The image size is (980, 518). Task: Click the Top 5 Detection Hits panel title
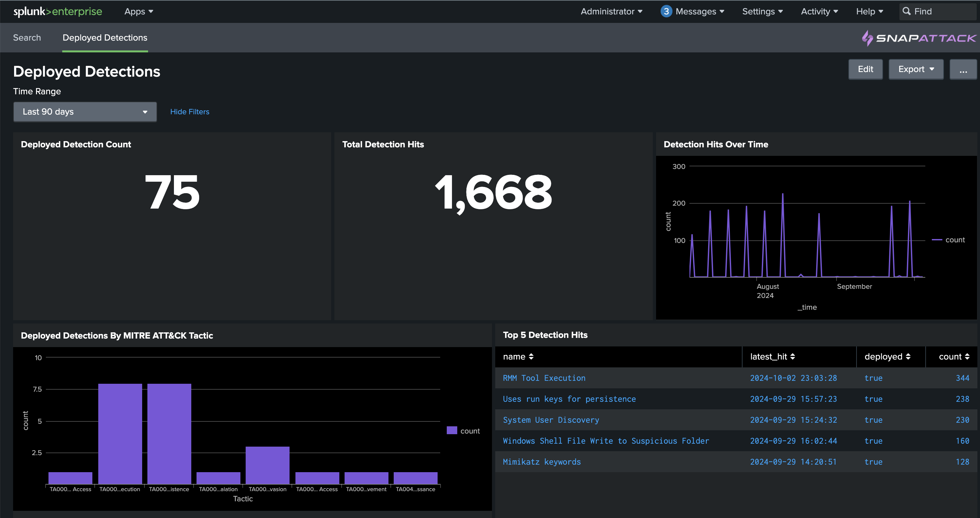(545, 335)
